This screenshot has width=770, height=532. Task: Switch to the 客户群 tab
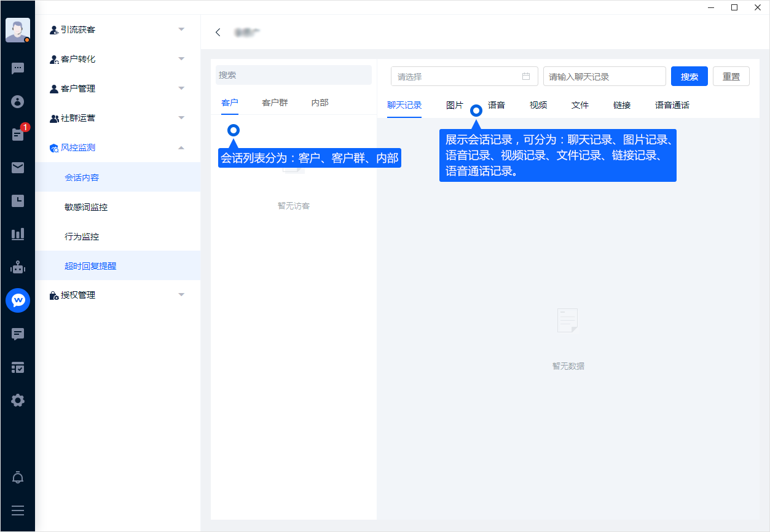275,103
